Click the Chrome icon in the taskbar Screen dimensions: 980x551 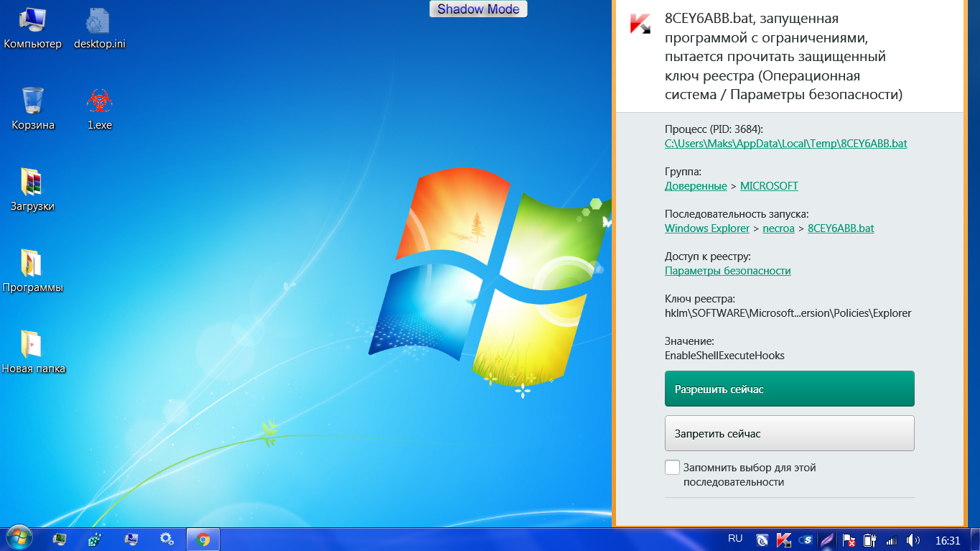coord(203,539)
